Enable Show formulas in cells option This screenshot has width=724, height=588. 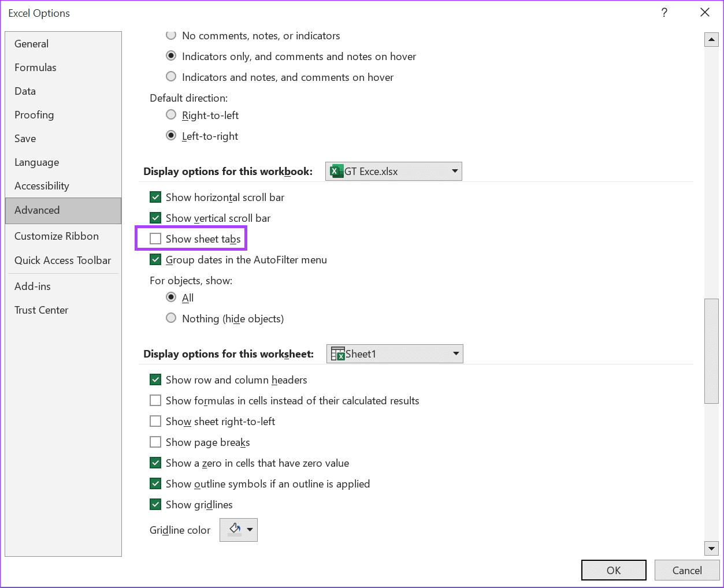tap(155, 401)
